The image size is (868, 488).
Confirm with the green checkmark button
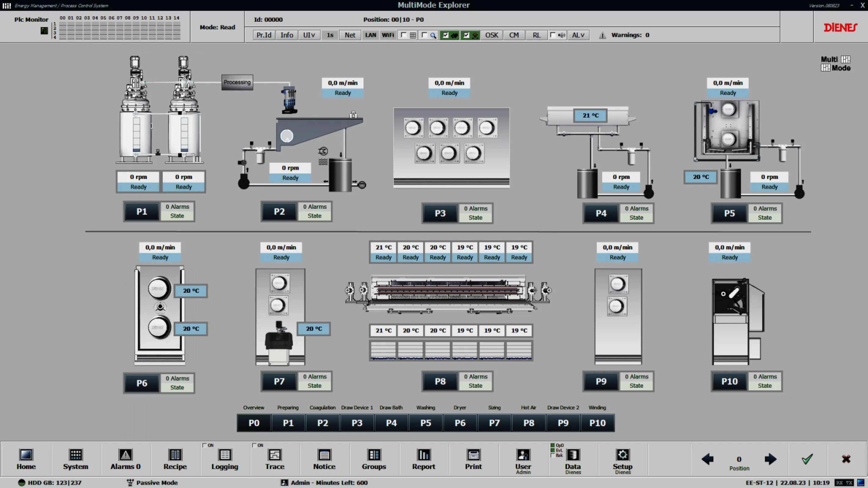pyautogui.click(x=807, y=459)
